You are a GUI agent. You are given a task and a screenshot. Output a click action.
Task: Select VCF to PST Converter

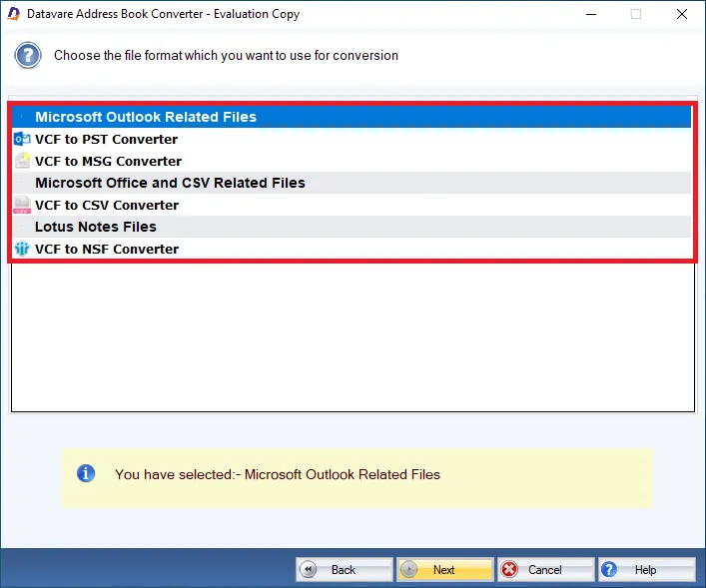pyautogui.click(x=352, y=139)
